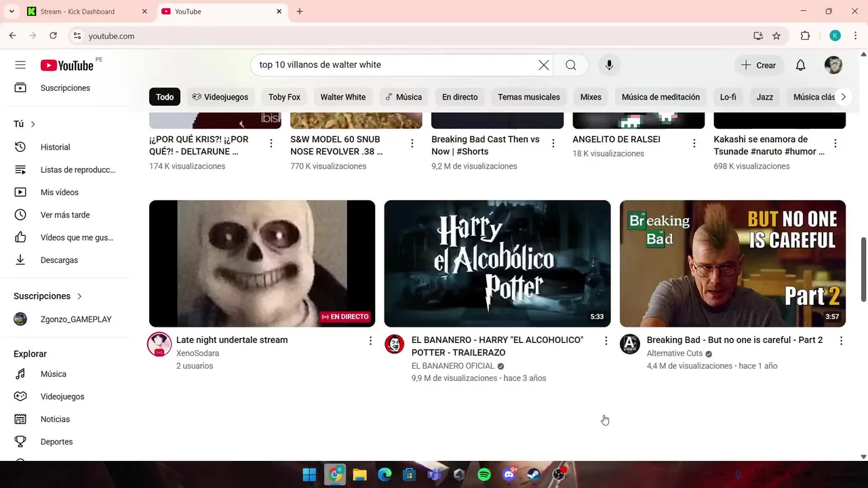Open the account avatar menu
The width and height of the screenshot is (868, 488).
[x=833, y=65]
